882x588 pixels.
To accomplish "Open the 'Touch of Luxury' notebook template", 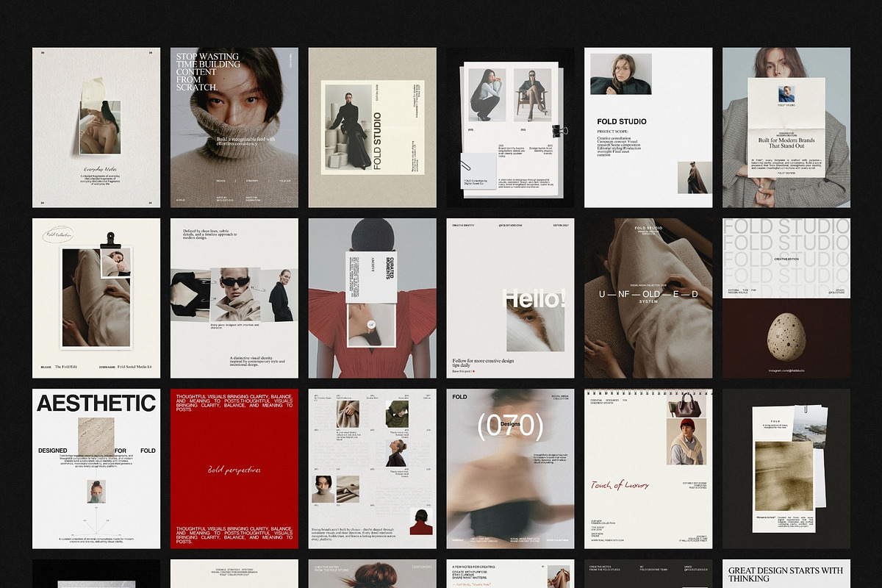I will coord(648,468).
